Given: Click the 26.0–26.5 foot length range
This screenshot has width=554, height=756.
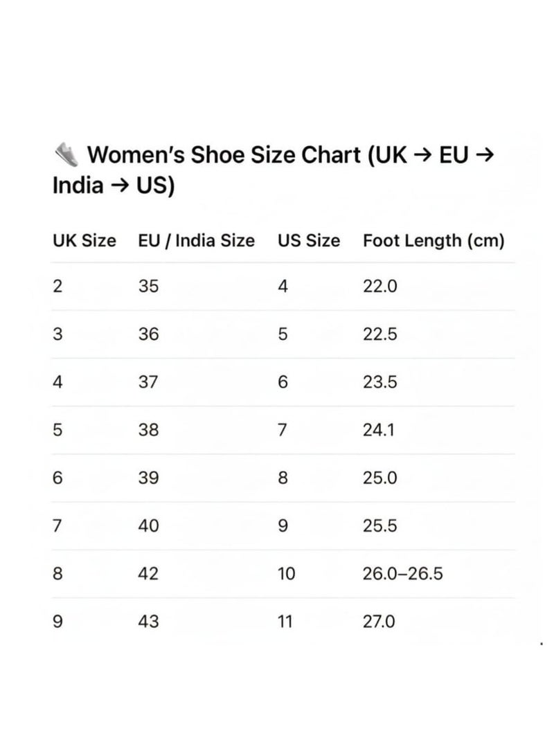Looking at the screenshot, I should pos(402,573).
